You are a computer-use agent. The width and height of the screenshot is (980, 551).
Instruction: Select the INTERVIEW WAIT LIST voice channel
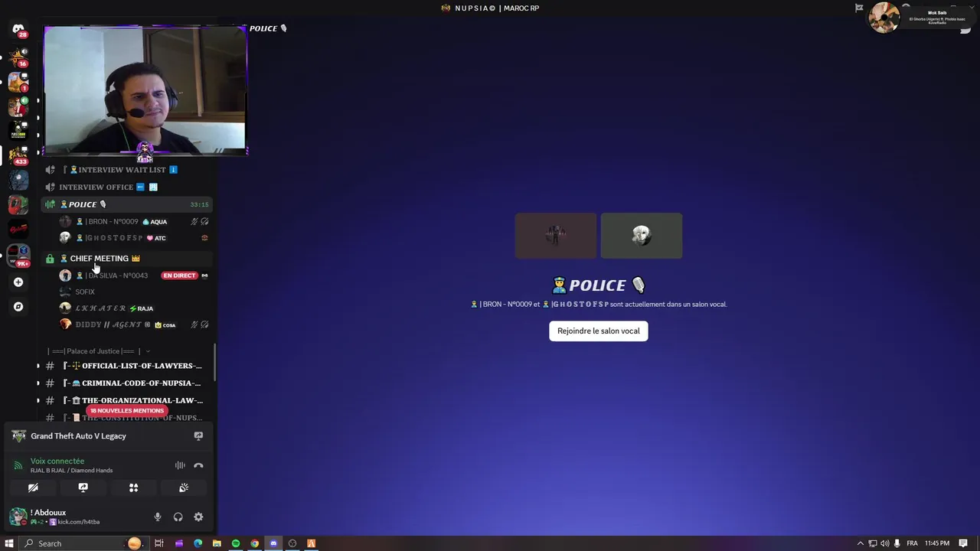[x=126, y=170]
